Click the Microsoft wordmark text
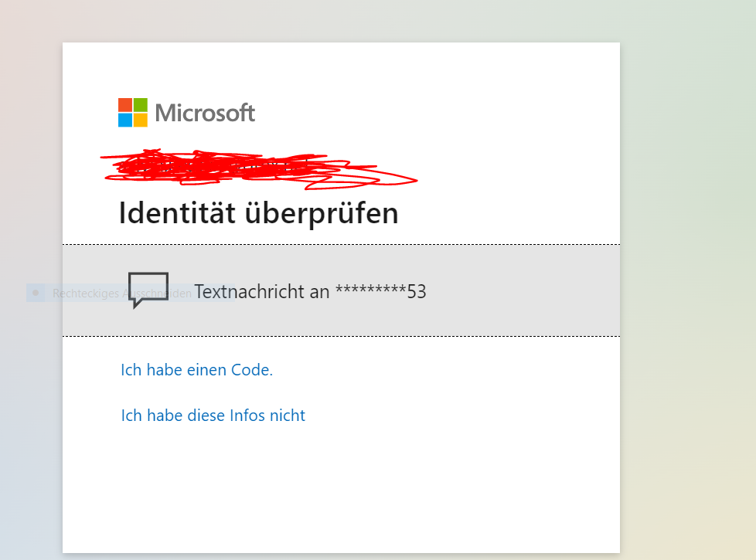 pos(205,113)
